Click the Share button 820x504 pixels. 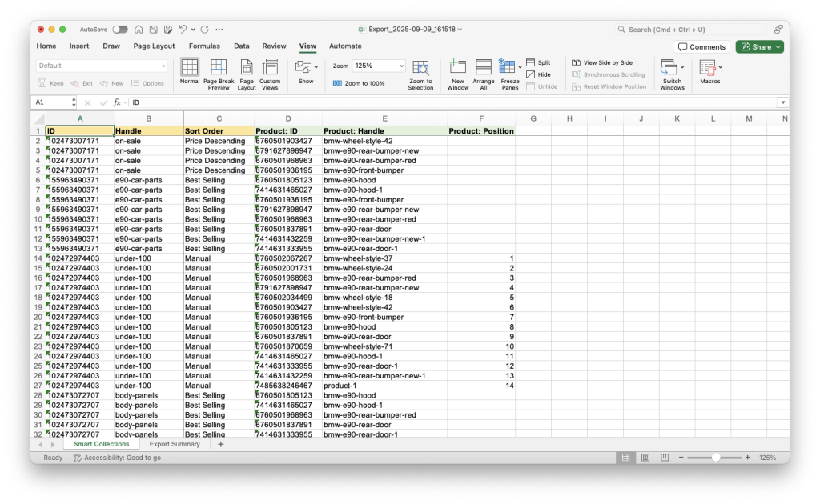click(758, 46)
